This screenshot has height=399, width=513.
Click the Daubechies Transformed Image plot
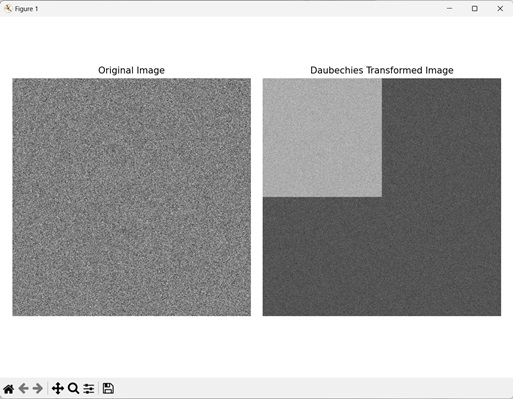pos(382,197)
